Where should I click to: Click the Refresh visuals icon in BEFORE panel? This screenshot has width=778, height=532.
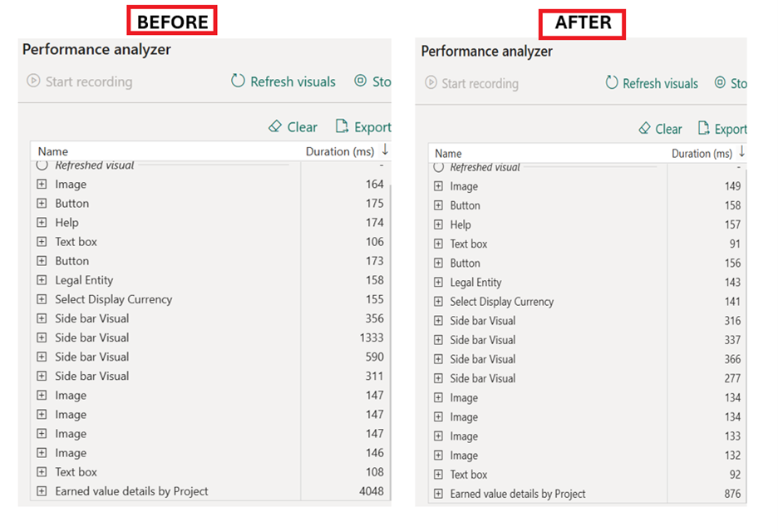click(x=239, y=81)
